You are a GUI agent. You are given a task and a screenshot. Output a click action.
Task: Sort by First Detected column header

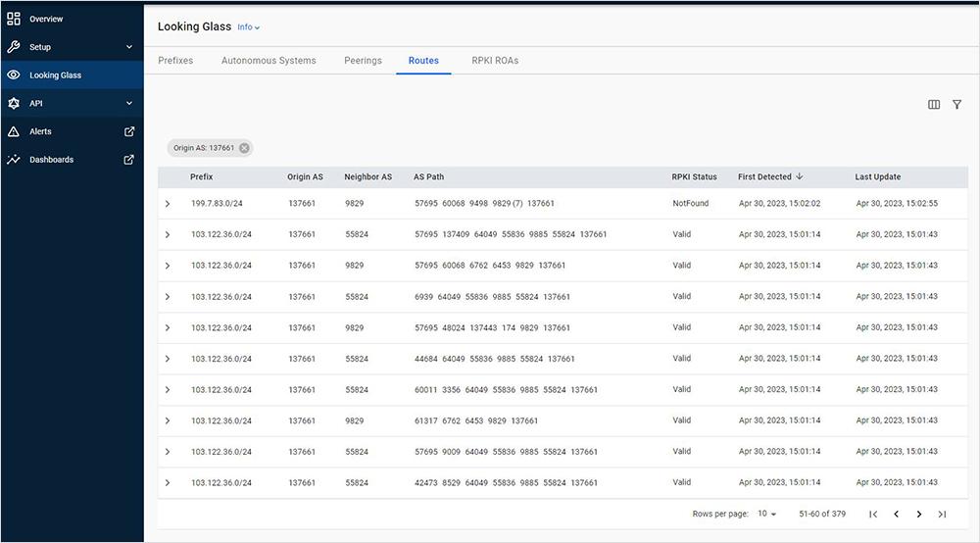point(764,177)
